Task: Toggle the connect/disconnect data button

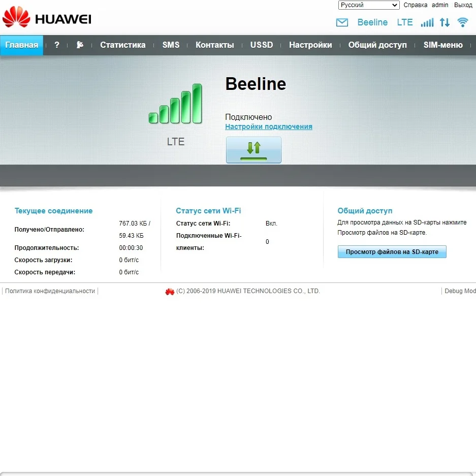Action: coord(253,150)
